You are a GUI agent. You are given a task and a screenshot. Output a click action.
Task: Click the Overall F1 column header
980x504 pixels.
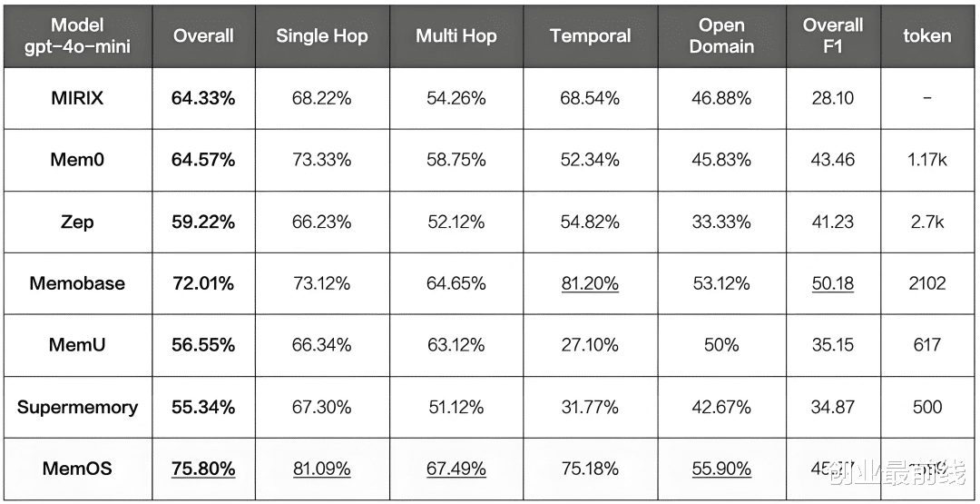point(833,36)
